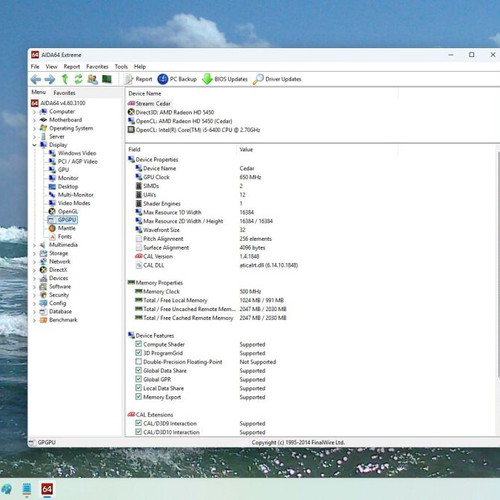Expand the Server tree node

[x=34, y=137]
